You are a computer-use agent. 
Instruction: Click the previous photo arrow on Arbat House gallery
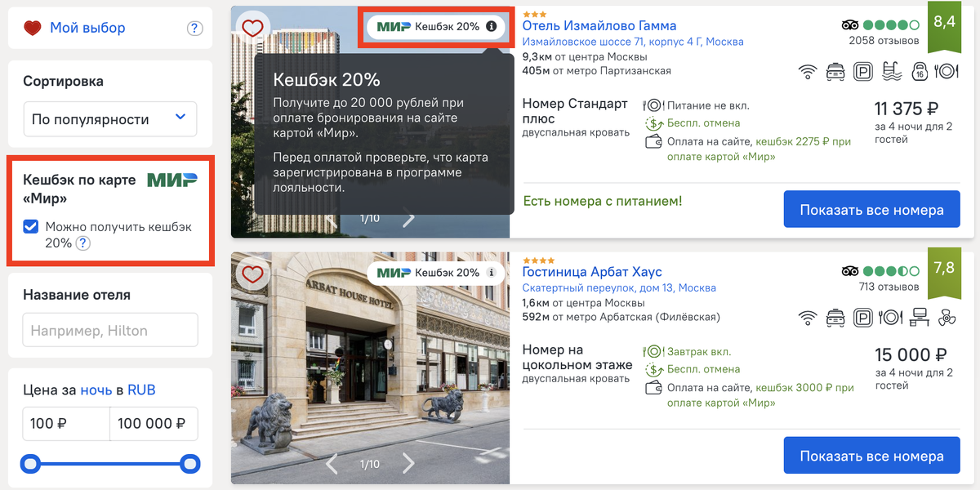[x=332, y=462]
